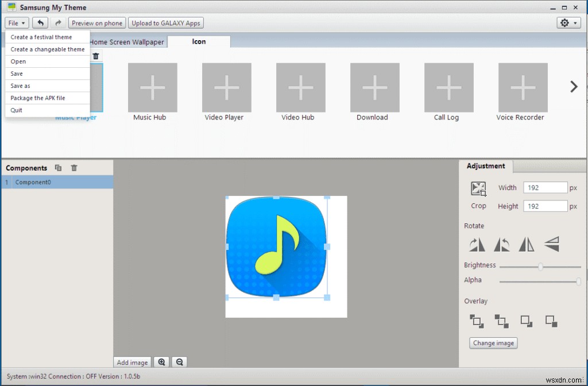Click the right arrow to see more icons
Viewport: 588px width, 386px height.
(573, 86)
